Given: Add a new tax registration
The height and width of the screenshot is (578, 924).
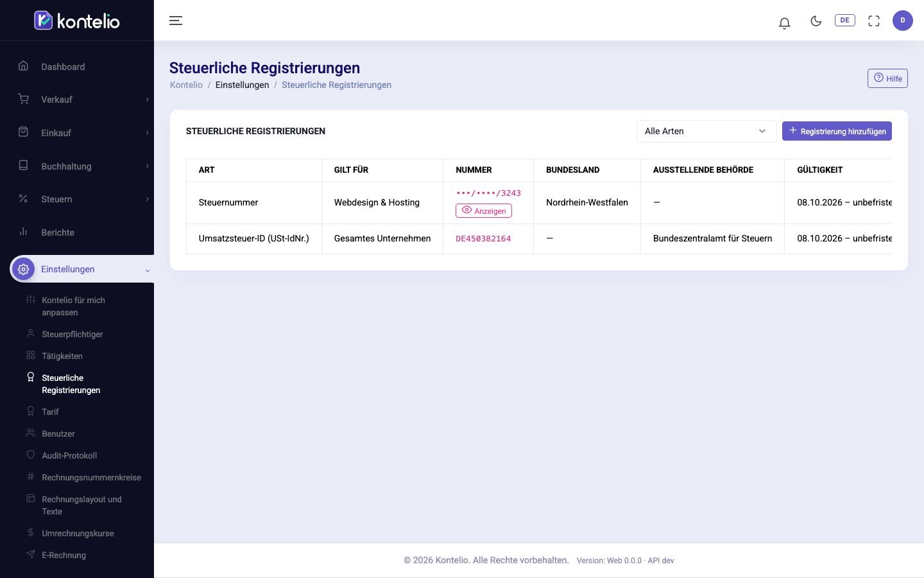Looking at the screenshot, I should [837, 131].
